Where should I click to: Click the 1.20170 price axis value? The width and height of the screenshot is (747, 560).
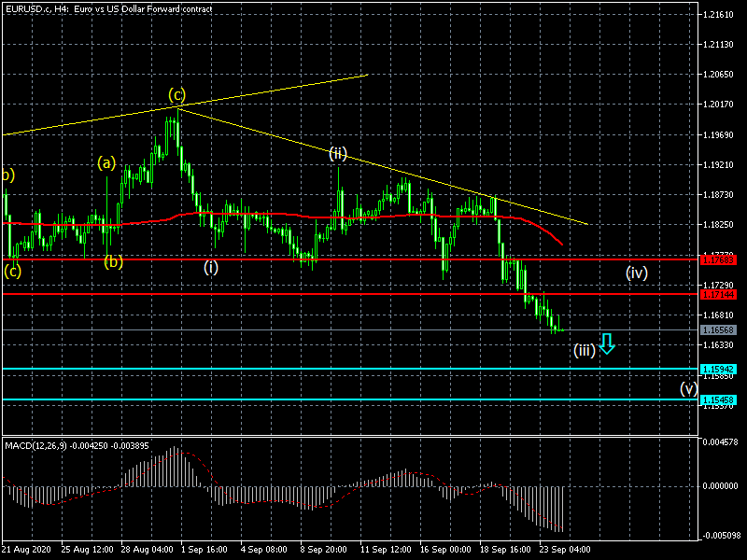tap(718, 105)
